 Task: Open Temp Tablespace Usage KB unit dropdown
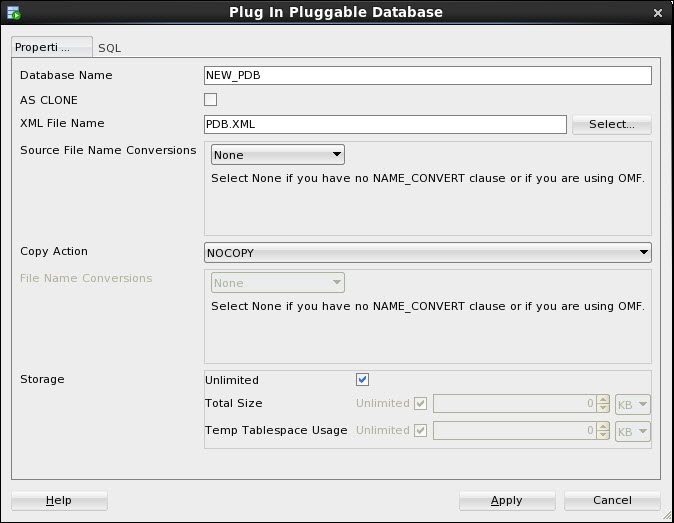click(634, 431)
